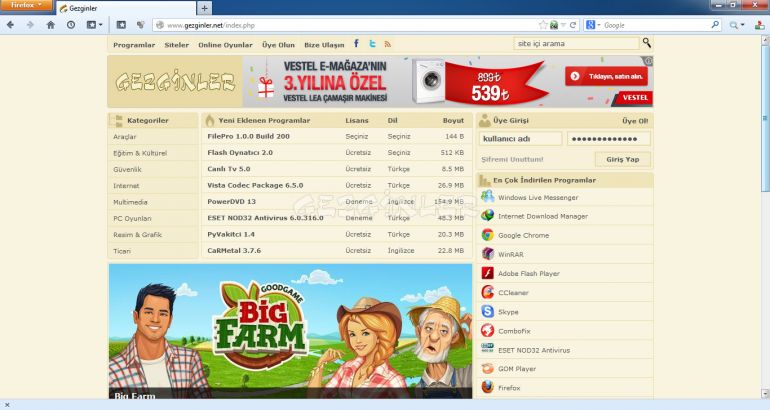Open the Firefox menu button dropdown

(27, 5)
